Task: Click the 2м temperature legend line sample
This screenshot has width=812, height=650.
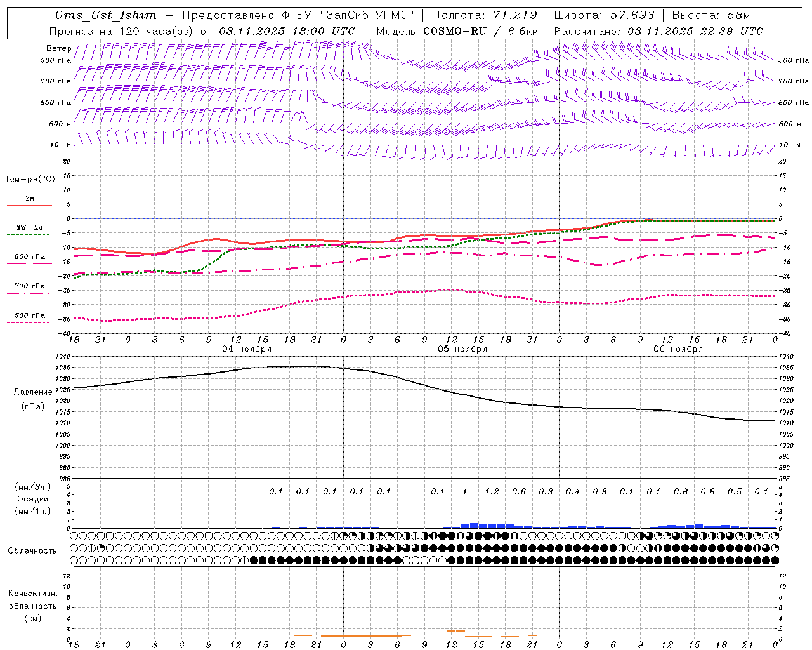Action: [x=29, y=205]
